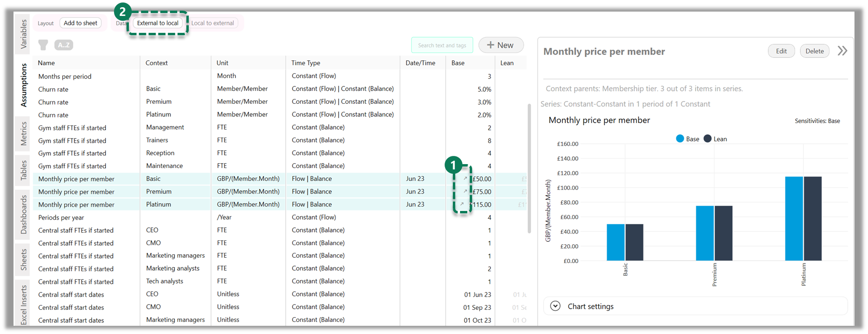The height and width of the screenshot is (334, 868).
Task: Select Gym staff FTEs Reception row
Action: pos(280,153)
